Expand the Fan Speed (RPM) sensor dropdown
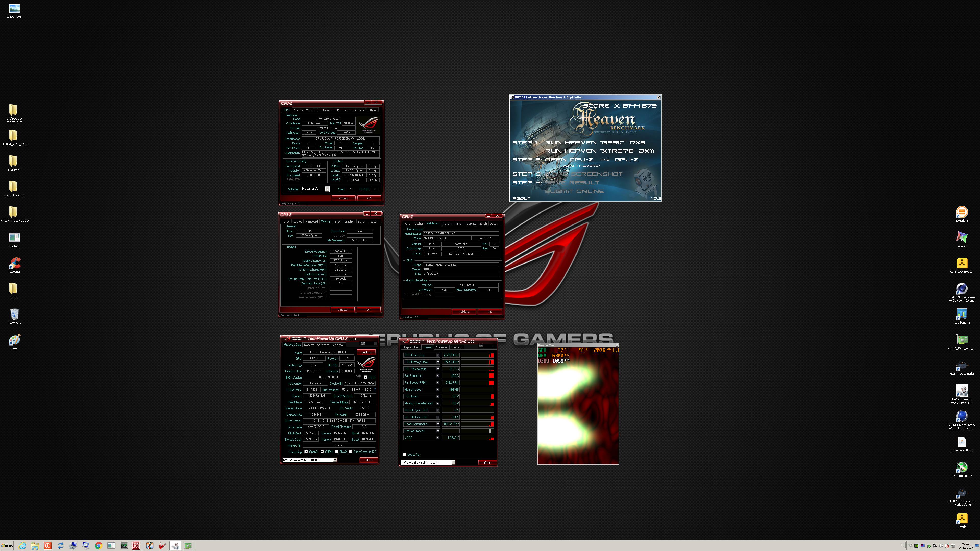 tap(438, 383)
